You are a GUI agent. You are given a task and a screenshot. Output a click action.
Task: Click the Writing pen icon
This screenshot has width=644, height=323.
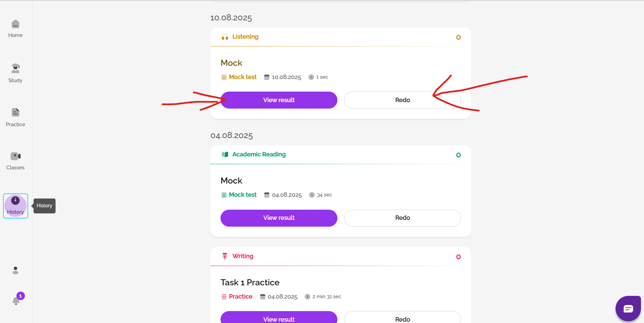pyautogui.click(x=225, y=256)
